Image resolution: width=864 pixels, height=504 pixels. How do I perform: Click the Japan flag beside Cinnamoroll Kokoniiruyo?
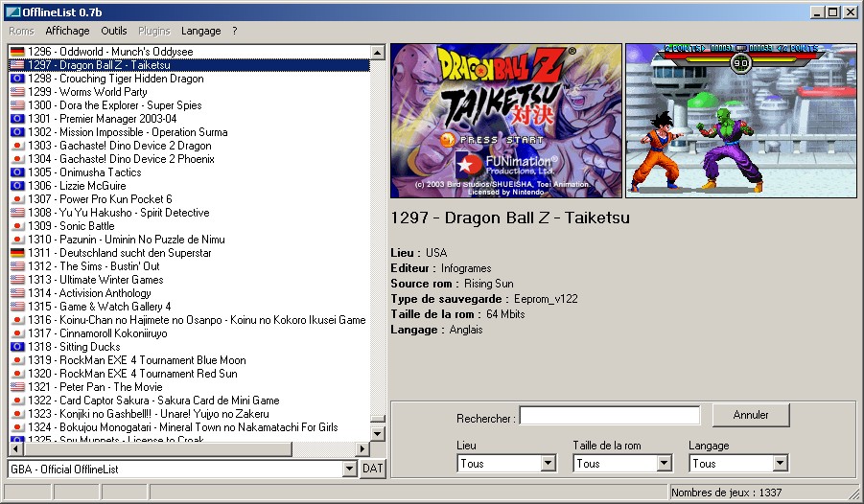click(x=17, y=333)
